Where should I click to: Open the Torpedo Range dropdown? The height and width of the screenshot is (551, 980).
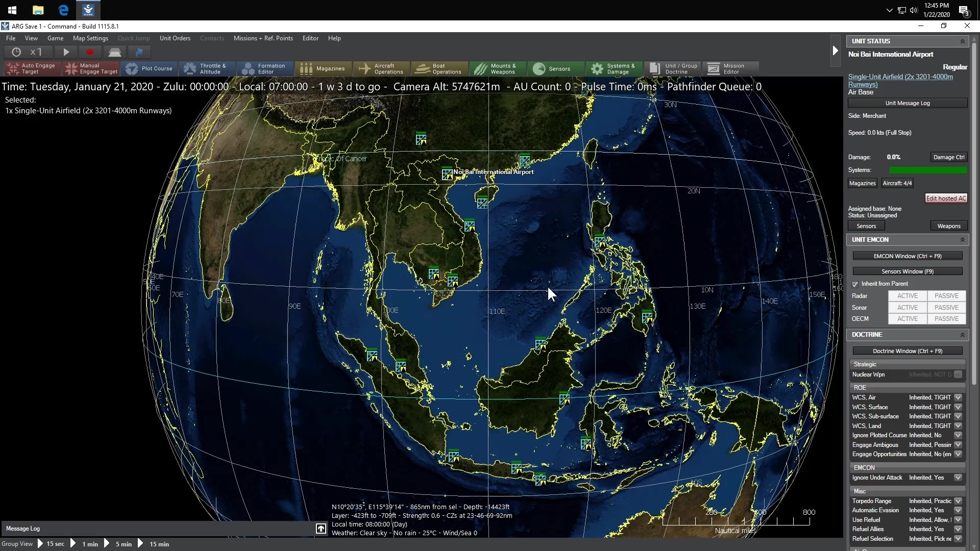tap(958, 501)
